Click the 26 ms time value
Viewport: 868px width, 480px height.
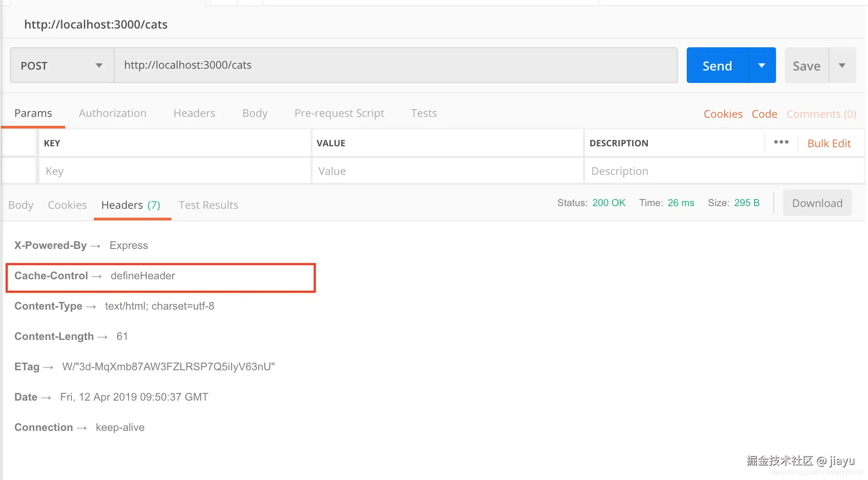point(681,203)
